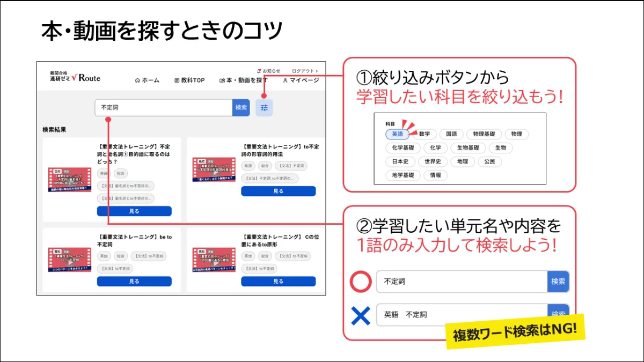Click the main search field containing 不定詞

[x=164, y=107]
